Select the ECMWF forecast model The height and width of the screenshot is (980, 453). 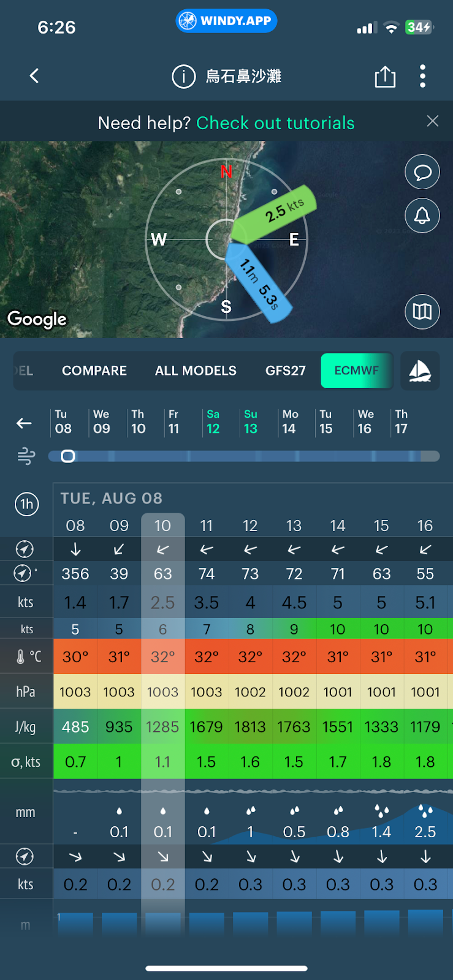(x=356, y=371)
